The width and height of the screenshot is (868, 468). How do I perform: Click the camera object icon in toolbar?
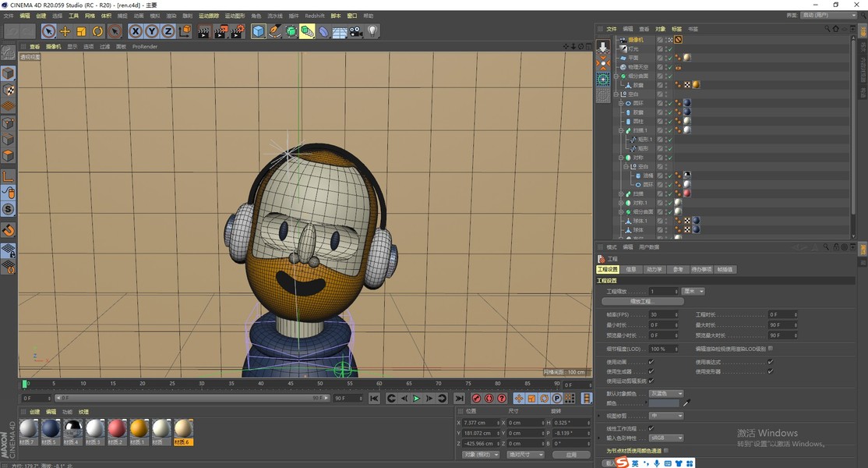click(x=356, y=31)
